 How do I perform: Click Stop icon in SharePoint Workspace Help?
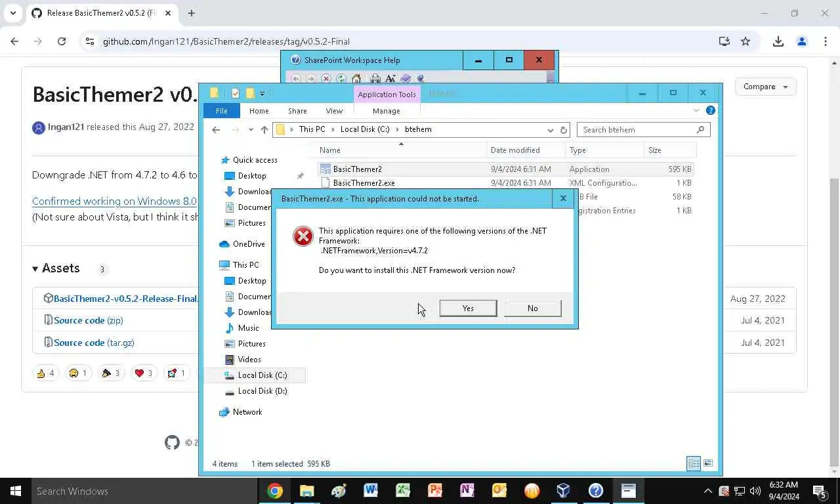coord(326,79)
